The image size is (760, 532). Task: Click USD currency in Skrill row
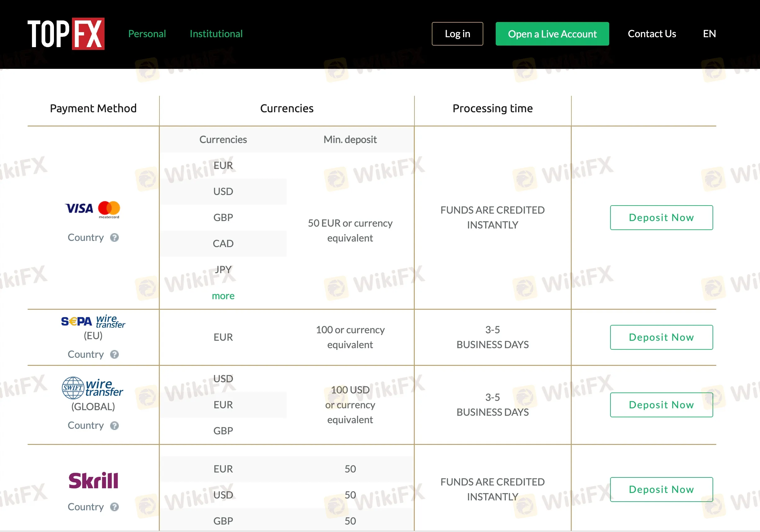click(223, 495)
